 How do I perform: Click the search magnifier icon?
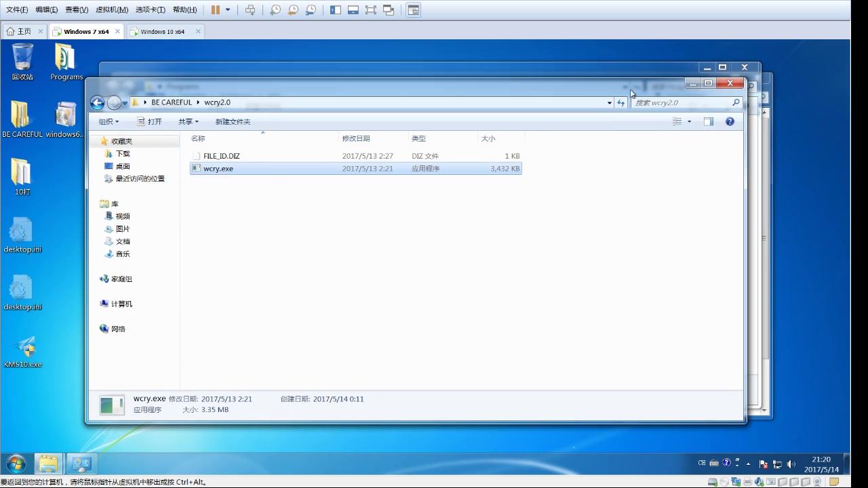click(736, 103)
